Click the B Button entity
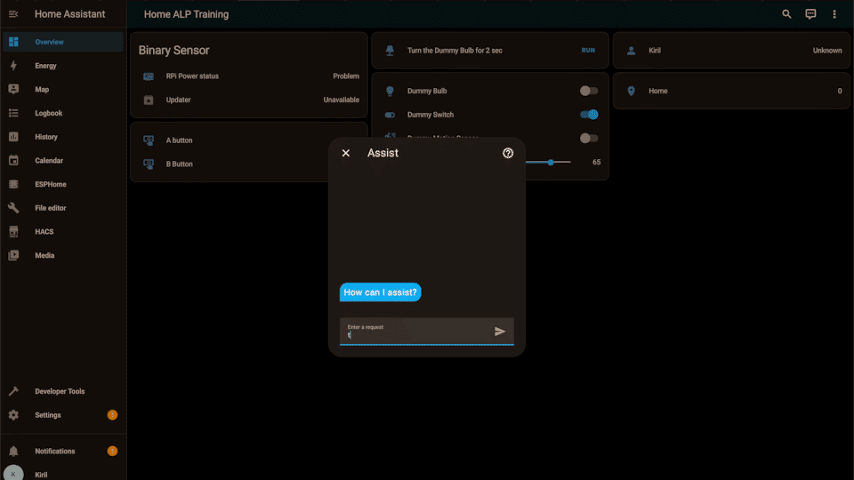 coord(179,164)
